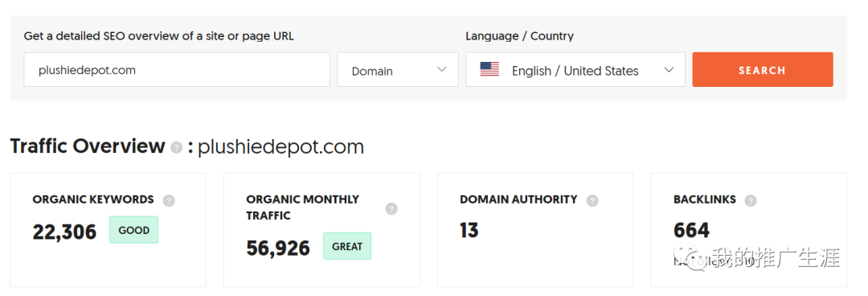Viewport: 868px width, 296px height.
Task: Click the Language / Country chevron arrow
Action: click(669, 70)
